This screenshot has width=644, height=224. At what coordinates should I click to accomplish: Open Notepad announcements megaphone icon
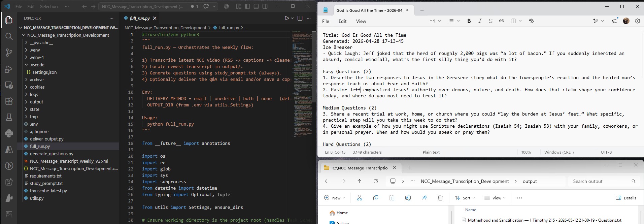tap(615, 21)
